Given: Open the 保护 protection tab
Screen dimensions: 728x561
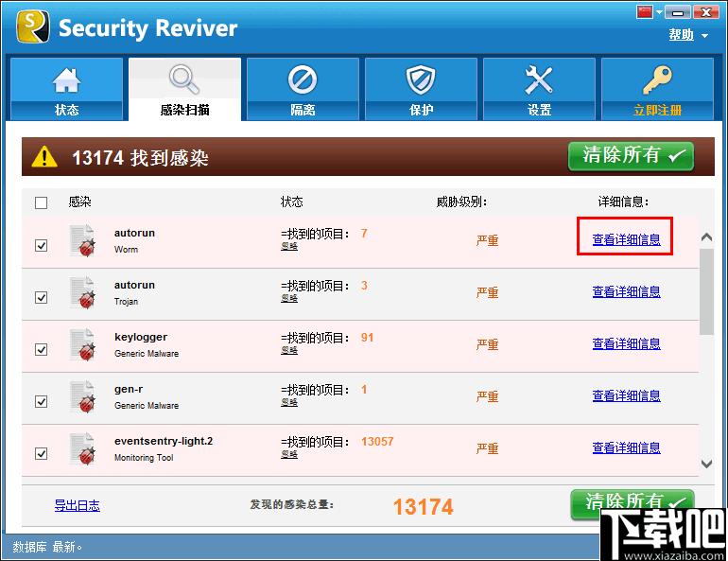Looking at the screenshot, I should 421,89.
